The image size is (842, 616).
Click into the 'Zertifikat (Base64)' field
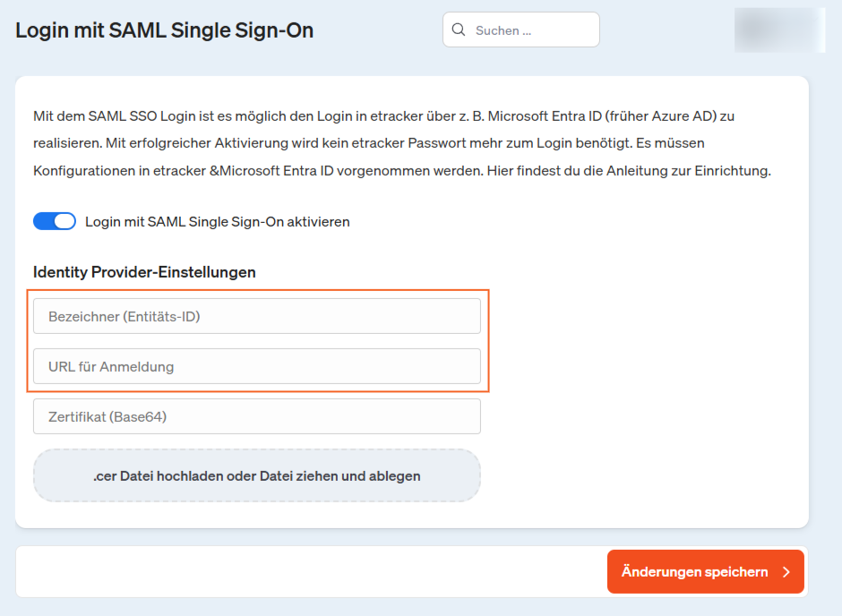[257, 416]
